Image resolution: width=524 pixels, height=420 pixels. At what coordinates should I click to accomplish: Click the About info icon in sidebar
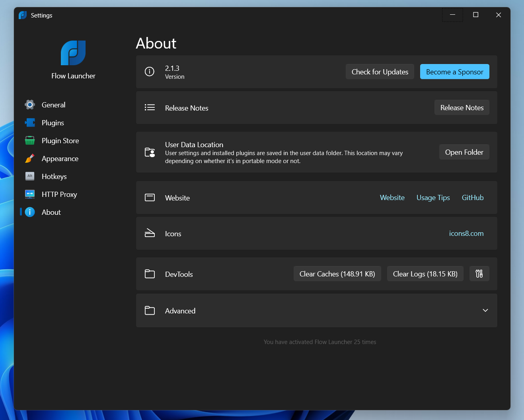click(30, 212)
